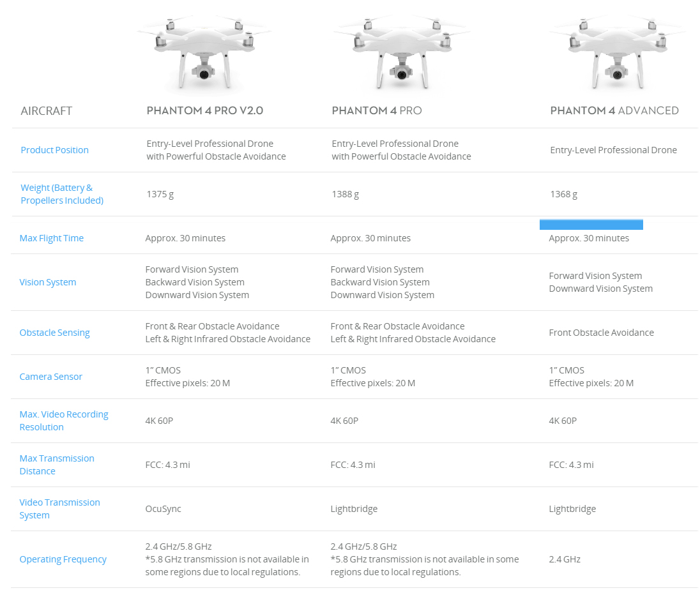Click the Phantom 4 Advanced drone image

click(618, 54)
